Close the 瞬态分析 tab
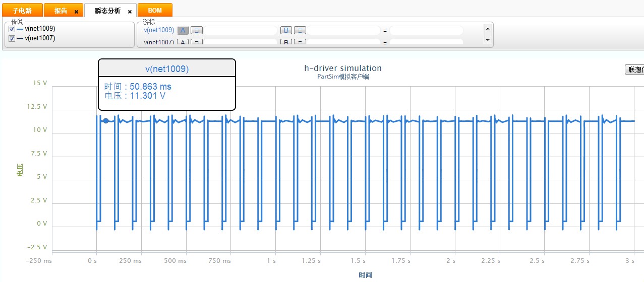Image resolution: width=644 pixels, height=282 pixels. click(x=130, y=12)
